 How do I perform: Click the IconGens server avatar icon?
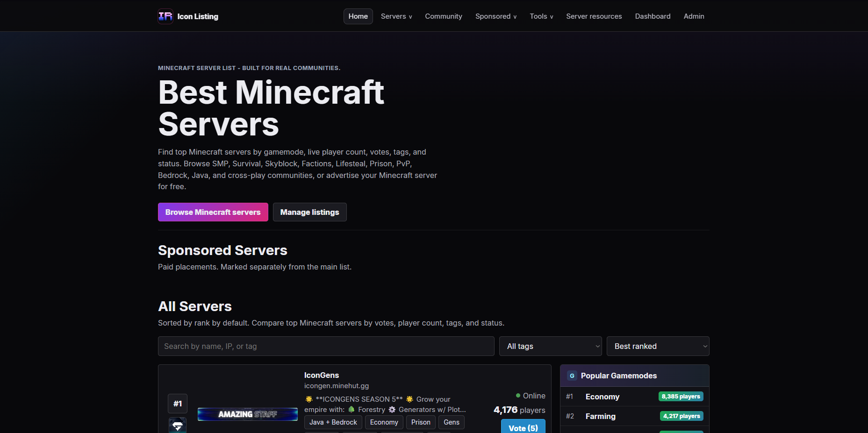[x=178, y=426]
